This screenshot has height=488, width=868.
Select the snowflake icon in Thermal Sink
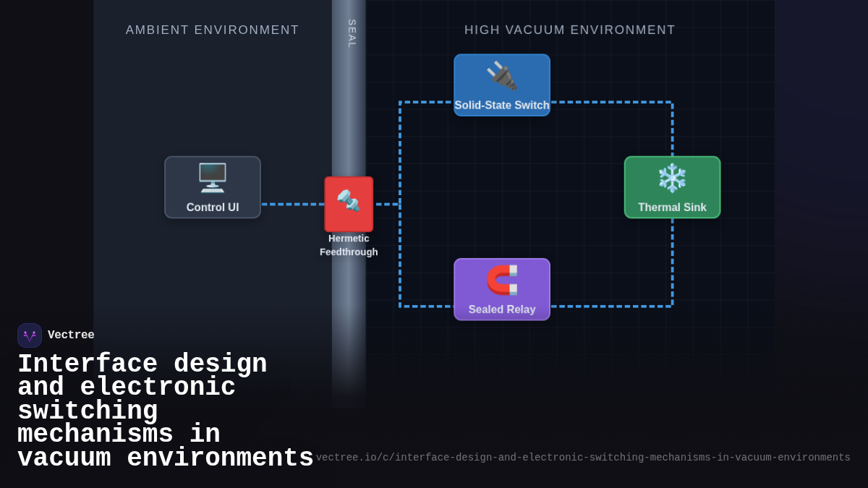(672, 176)
